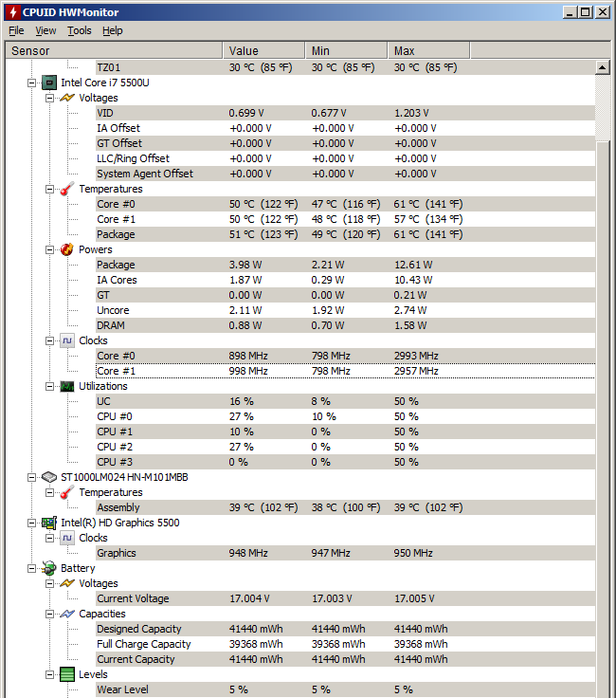616x698 pixels.
Task: Collapse the CPU Voltages group
Action: tap(50, 98)
